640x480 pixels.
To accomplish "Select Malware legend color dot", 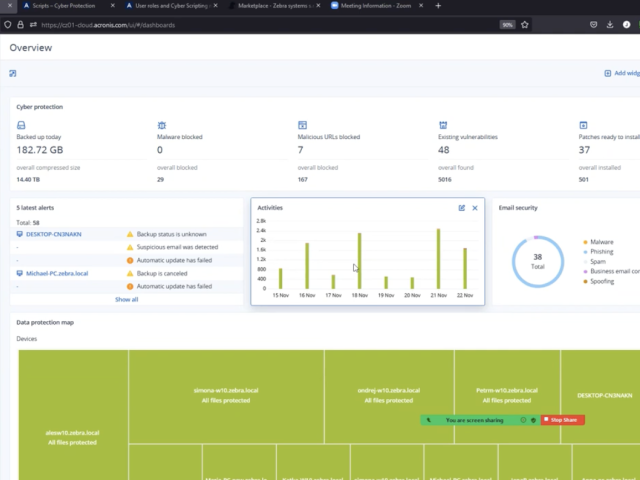I will click(x=585, y=242).
